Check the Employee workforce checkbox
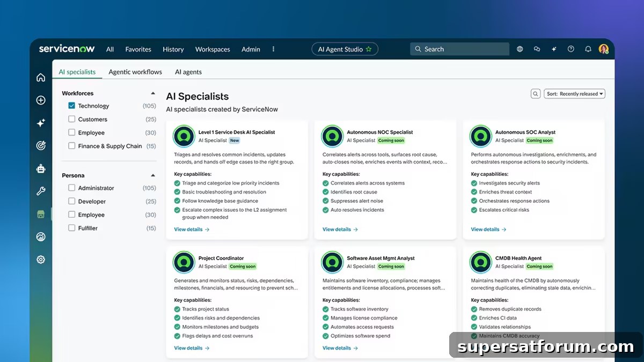The image size is (644, 362). (x=72, y=132)
